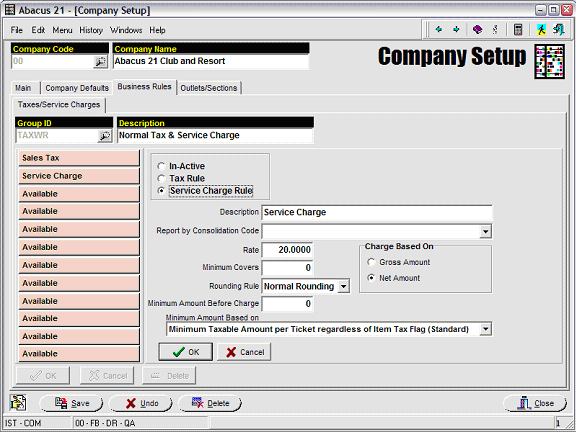Open the Menu menu
Viewport: 576px width, 432px height.
click(62, 30)
